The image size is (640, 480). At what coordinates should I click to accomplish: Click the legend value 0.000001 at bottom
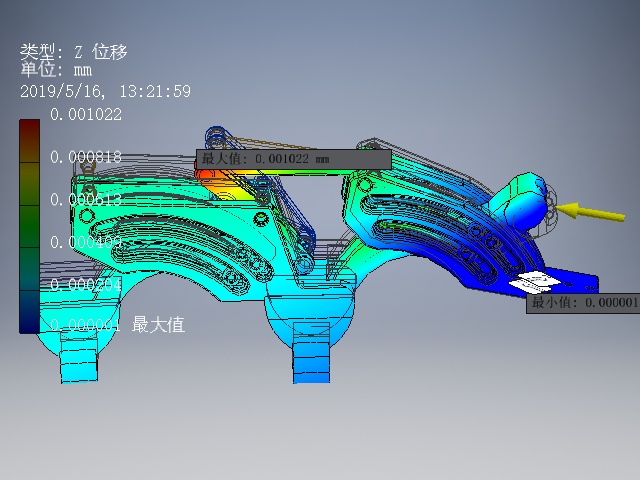[86, 325]
